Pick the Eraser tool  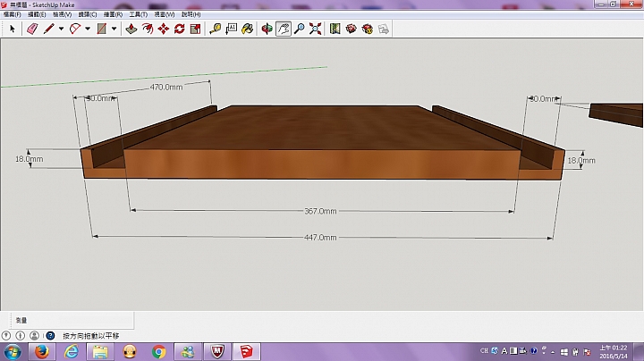click(x=32, y=29)
